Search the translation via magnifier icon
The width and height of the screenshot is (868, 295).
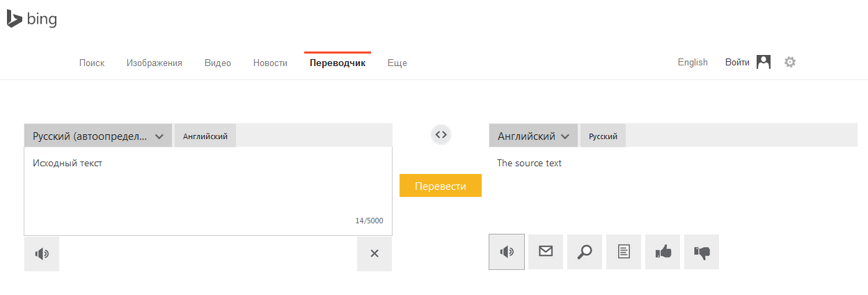tap(585, 252)
